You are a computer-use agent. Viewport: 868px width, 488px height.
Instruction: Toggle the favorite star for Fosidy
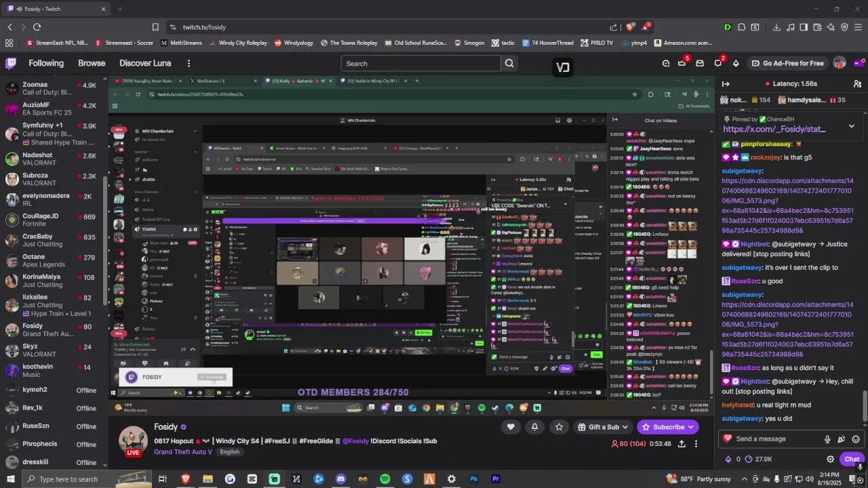click(x=559, y=426)
